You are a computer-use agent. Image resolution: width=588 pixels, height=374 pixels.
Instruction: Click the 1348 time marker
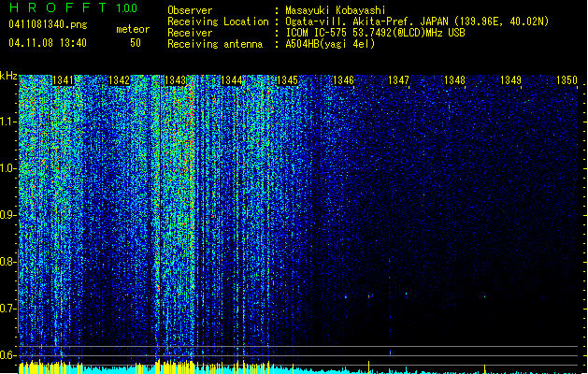[x=455, y=80]
